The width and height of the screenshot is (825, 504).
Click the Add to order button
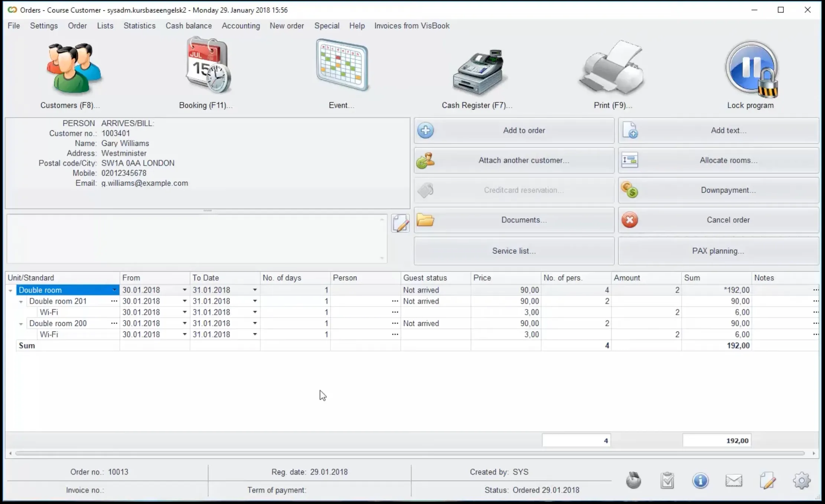coord(514,131)
